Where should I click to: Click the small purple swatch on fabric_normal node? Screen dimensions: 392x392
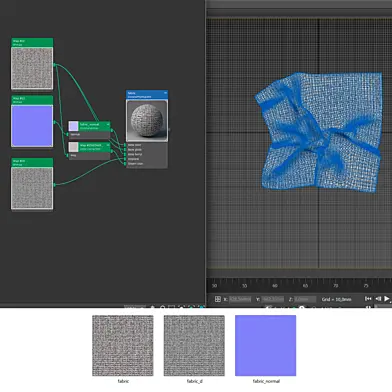pos(73,126)
